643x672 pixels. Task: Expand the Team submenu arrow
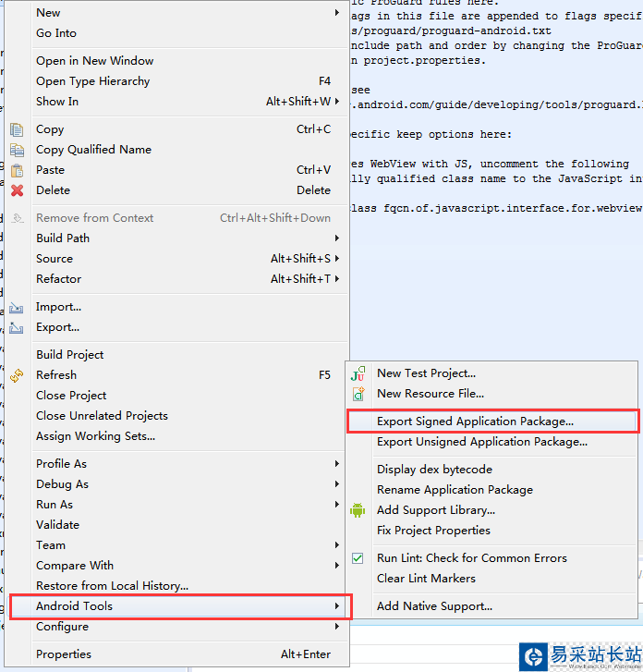pyautogui.click(x=337, y=545)
